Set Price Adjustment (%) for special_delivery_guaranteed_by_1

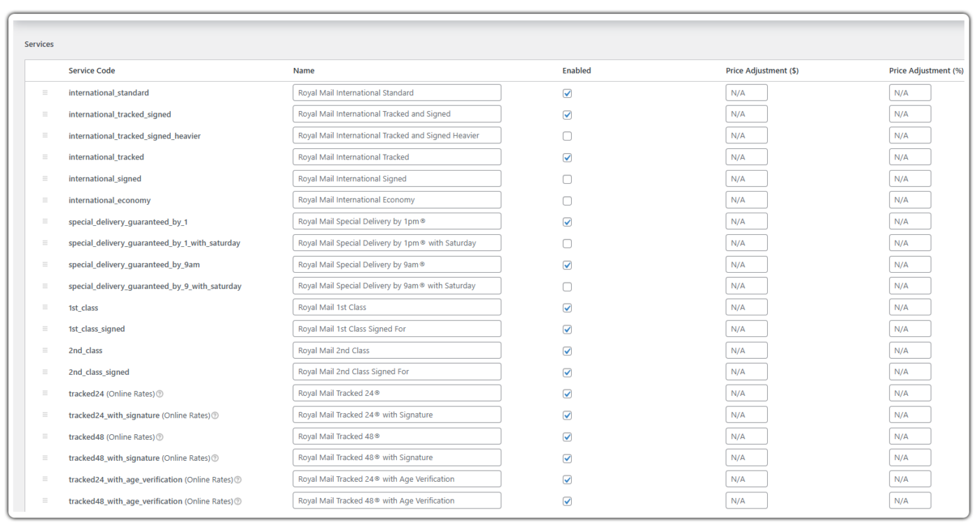point(910,222)
